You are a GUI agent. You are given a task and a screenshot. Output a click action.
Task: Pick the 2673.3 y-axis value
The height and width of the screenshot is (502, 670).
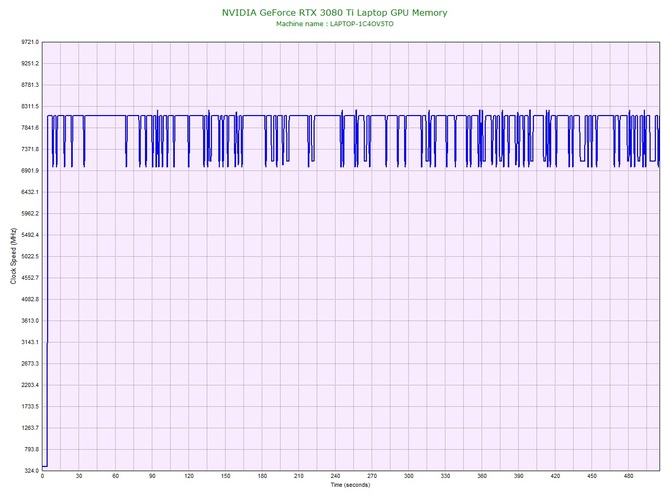click(30, 364)
